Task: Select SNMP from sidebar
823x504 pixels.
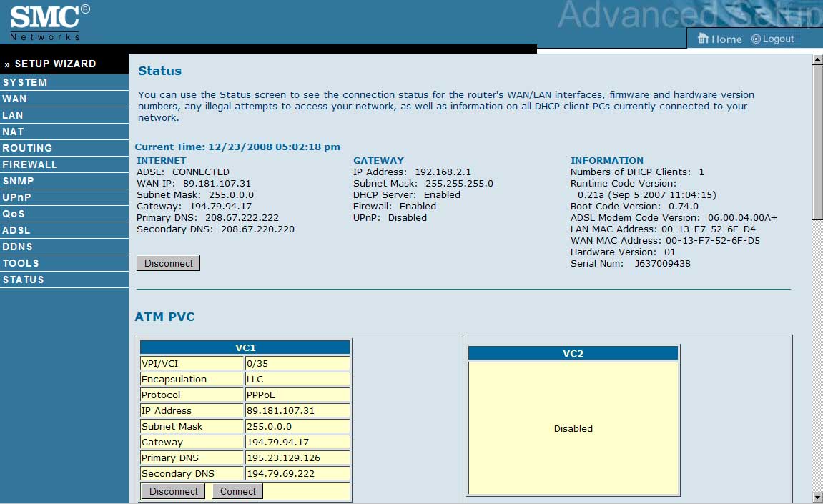Action: (18, 181)
